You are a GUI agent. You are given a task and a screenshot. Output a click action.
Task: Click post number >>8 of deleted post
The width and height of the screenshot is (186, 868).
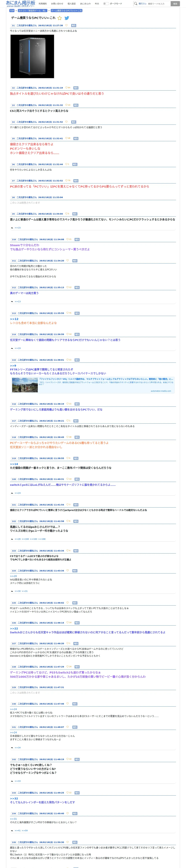coord(13,197)
